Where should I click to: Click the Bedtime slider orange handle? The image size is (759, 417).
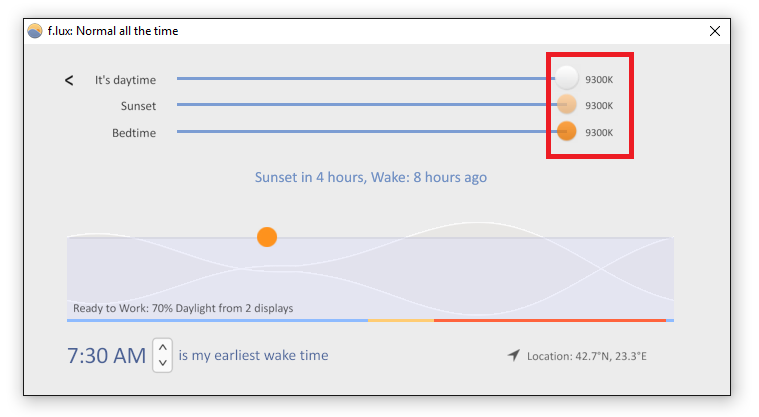click(566, 131)
